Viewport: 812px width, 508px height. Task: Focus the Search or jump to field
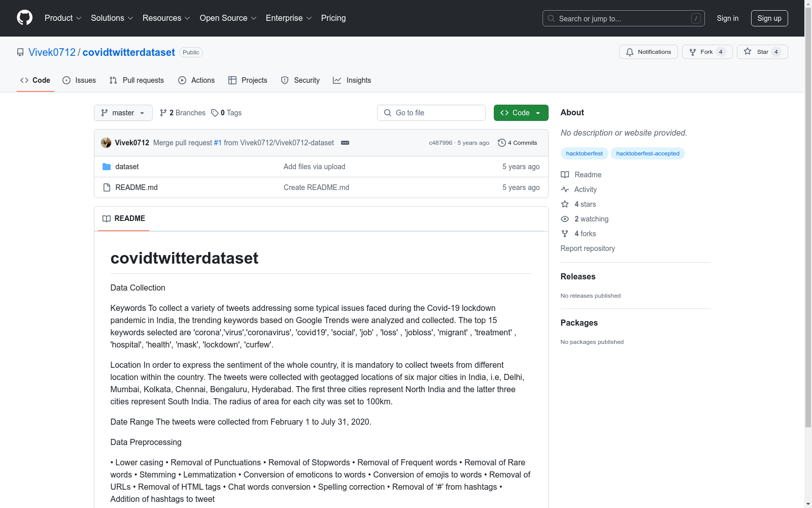point(623,18)
